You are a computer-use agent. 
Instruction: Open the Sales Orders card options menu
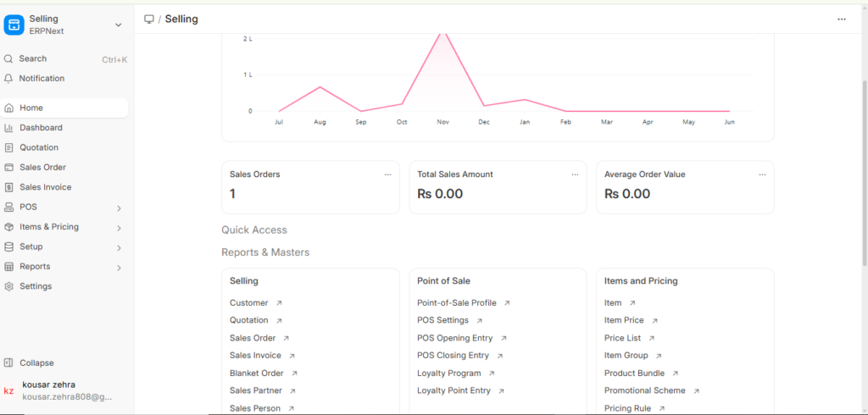coord(387,174)
